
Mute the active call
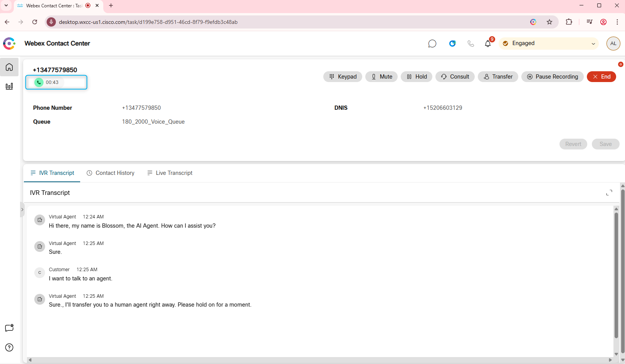point(381,77)
